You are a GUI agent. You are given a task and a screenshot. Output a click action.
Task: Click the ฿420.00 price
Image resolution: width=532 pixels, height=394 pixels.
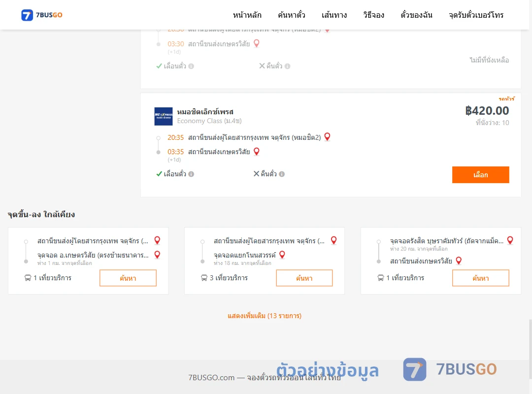[x=487, y=111]
